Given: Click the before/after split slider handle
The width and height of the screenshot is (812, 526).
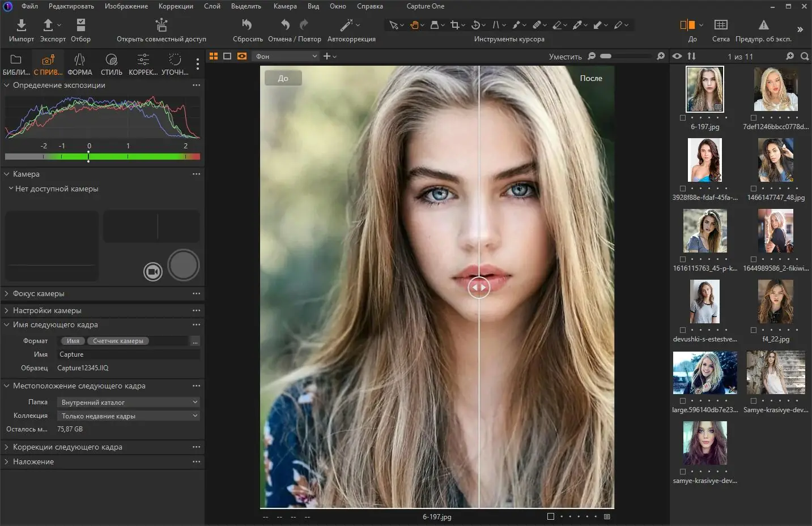Looking at the screenshot, I should 479,287.
